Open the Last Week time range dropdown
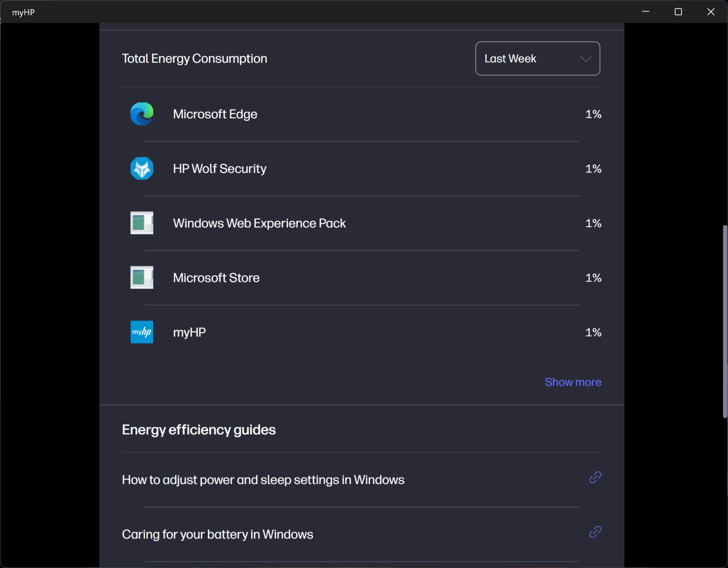This screenshot has height=568, width=728. pos(511,59)
